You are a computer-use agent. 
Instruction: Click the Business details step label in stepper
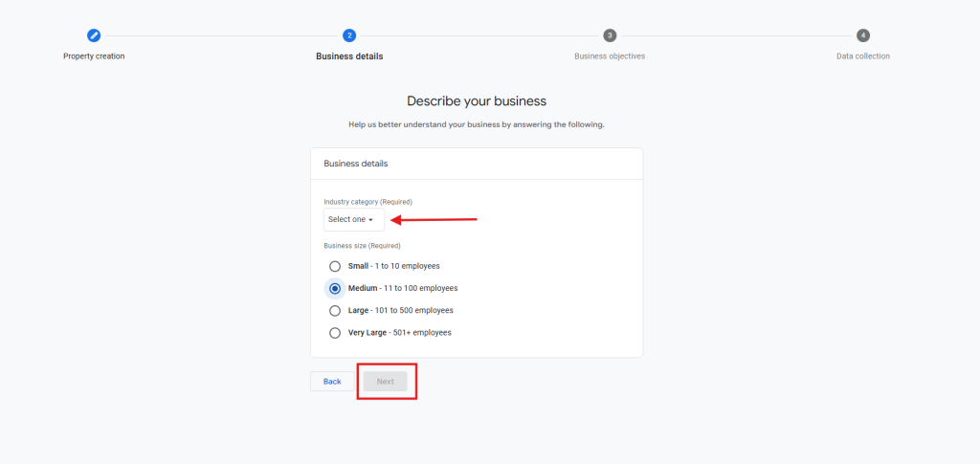click(349, 56)
